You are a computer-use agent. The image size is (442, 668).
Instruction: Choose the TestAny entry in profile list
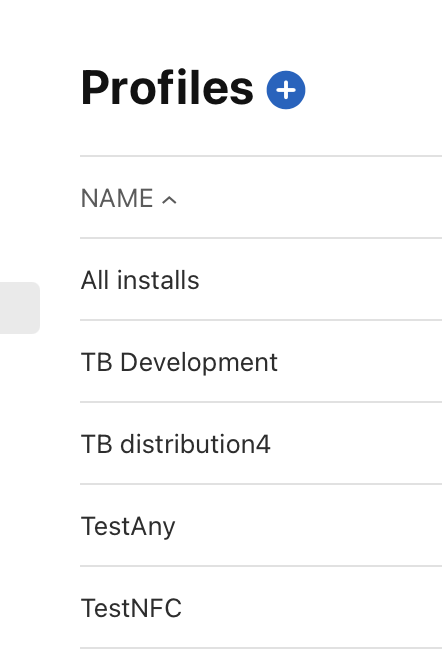[261, 525]
